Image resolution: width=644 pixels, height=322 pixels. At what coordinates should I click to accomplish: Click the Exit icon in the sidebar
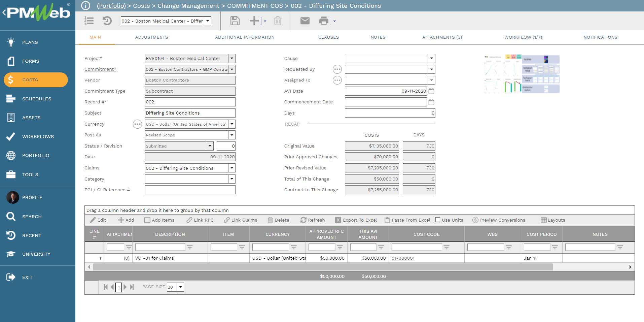[11, 277]
